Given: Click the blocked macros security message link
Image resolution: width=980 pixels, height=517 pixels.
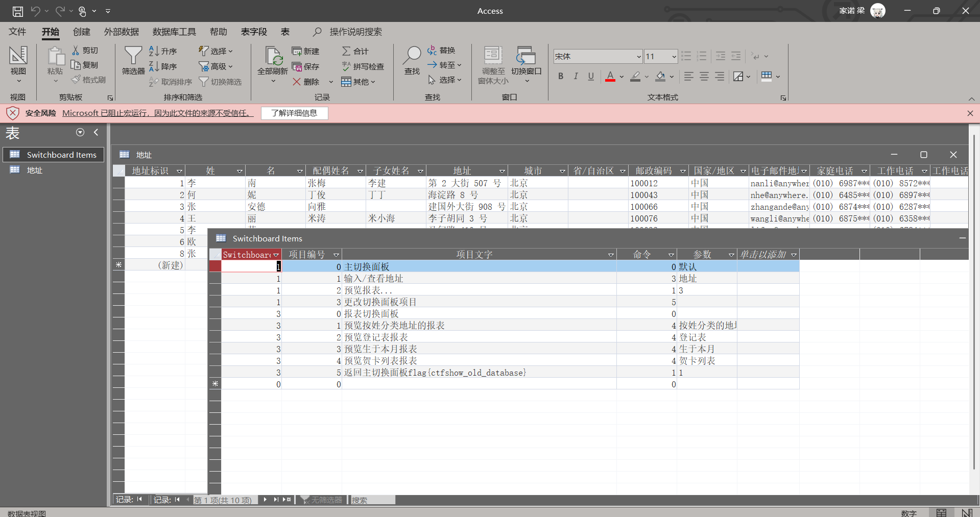Looking at the screenshot, I should point(158,113).
